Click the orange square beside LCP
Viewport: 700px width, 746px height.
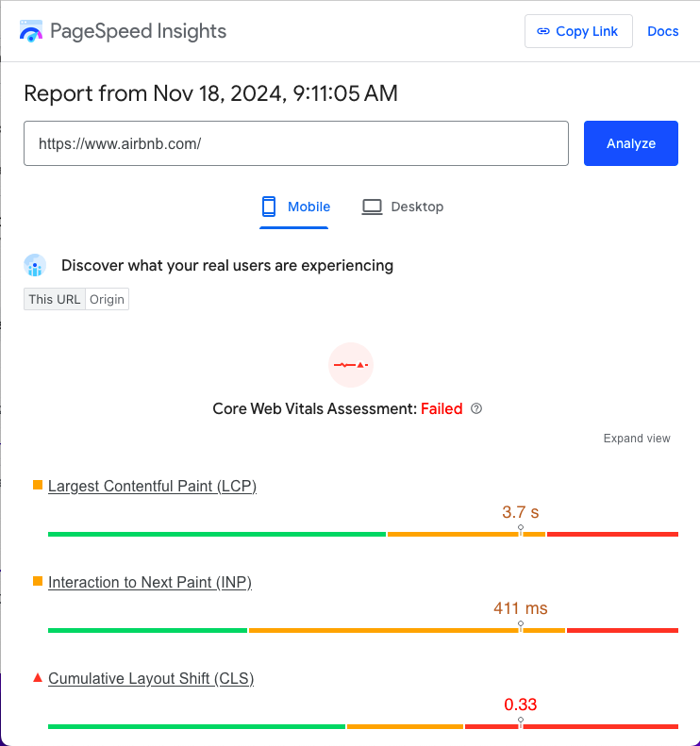[x=38, y=486]
